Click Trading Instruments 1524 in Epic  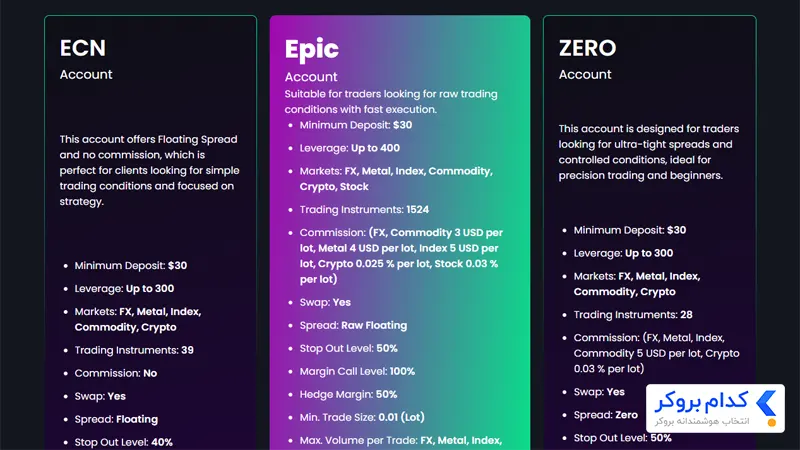(364, 210)
